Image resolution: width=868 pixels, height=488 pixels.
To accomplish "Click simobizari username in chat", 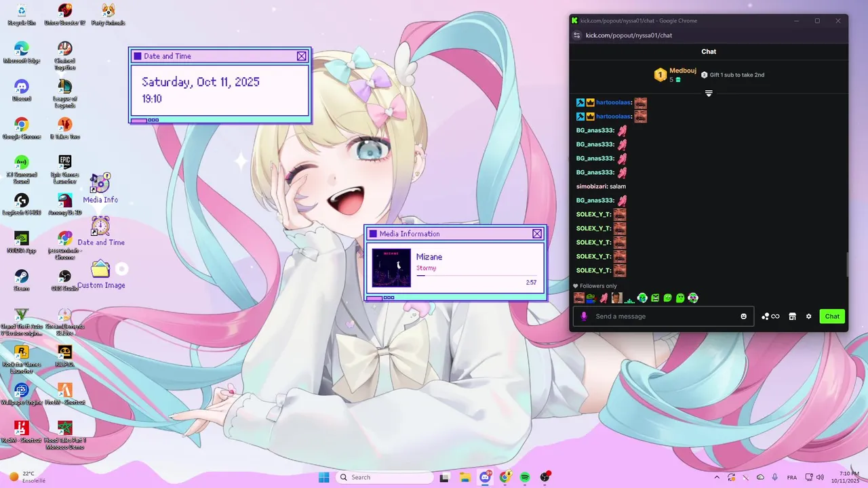I will click(x=592, y=186).
